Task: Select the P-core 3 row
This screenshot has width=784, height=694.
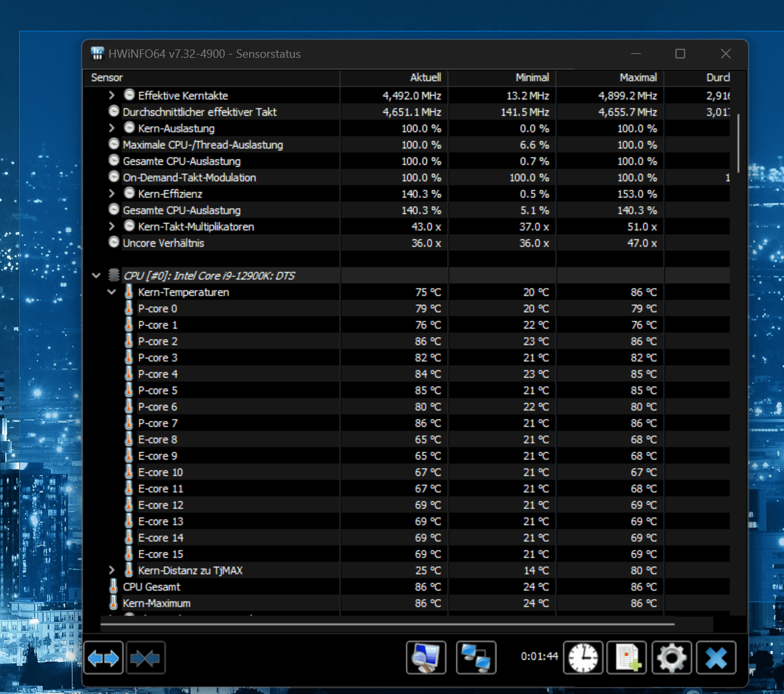Action: 407,358
